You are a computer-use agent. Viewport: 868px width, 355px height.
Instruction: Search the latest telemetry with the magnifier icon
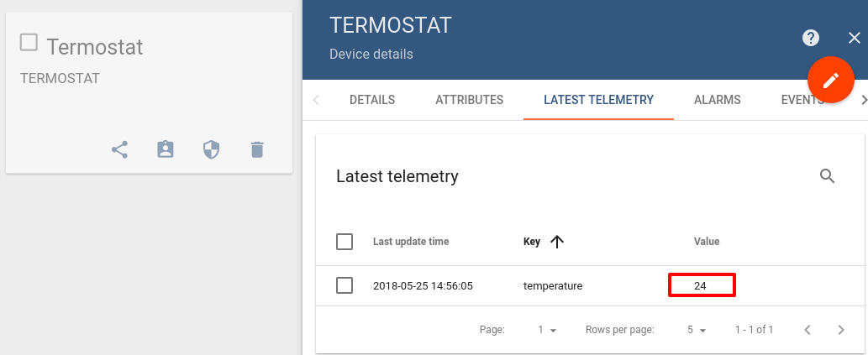(x=827, y=176)
